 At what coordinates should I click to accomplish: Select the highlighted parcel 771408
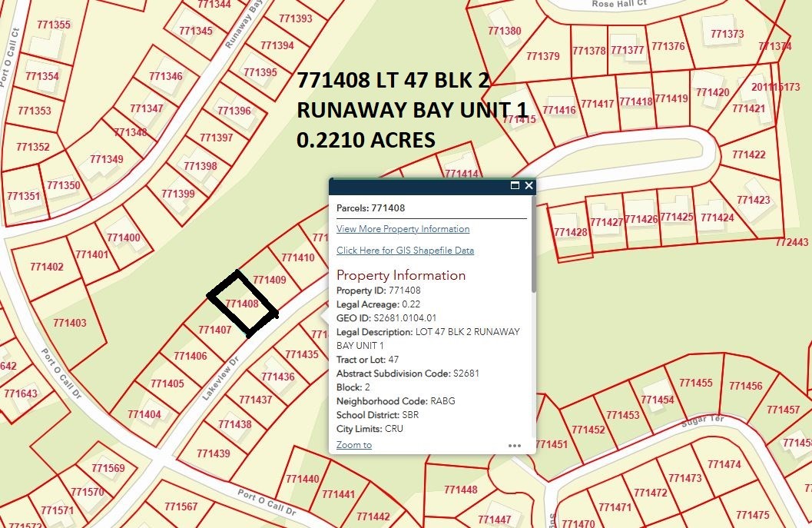point(242,305)
